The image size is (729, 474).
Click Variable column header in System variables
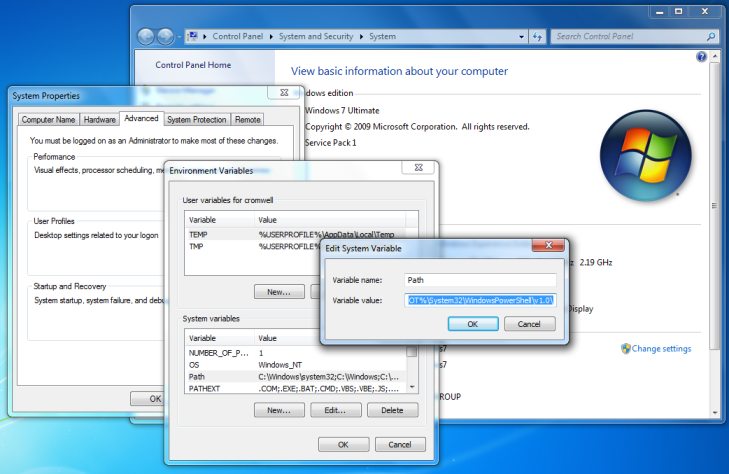click(220, 338)
